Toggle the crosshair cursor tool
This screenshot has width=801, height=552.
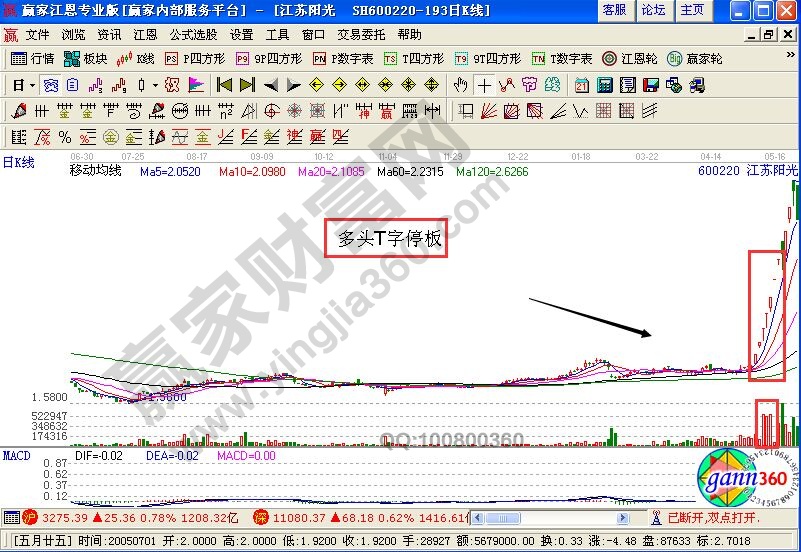point(484,85)
